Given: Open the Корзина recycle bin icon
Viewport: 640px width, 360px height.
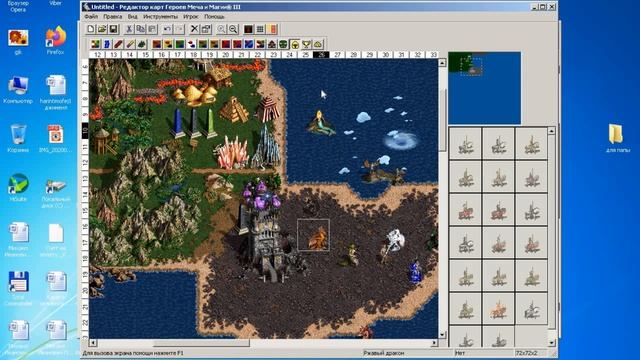Looking at the screenshot, I should (x=18, y=139).
